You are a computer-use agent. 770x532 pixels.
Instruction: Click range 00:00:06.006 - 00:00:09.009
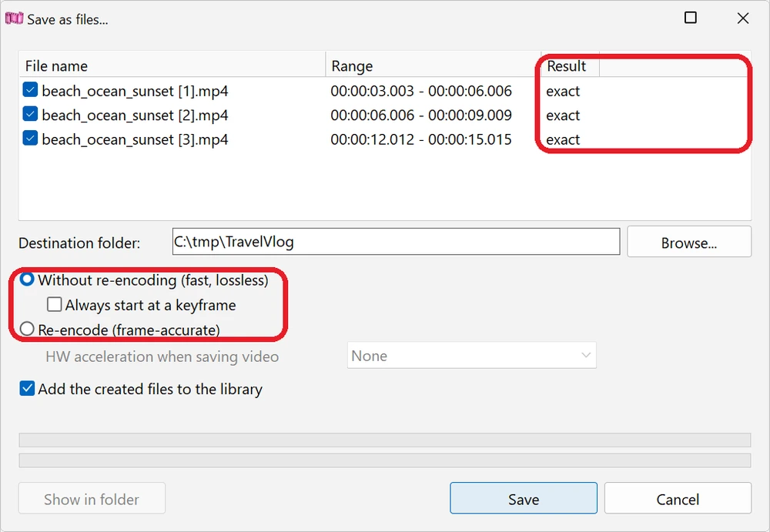(421, 115)
